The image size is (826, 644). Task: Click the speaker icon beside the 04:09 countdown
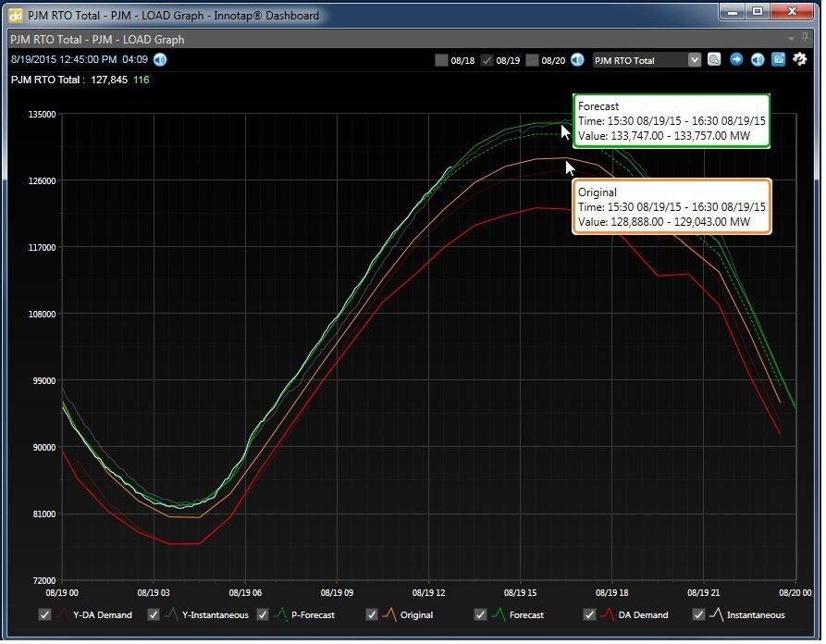[x=160, y=59]
